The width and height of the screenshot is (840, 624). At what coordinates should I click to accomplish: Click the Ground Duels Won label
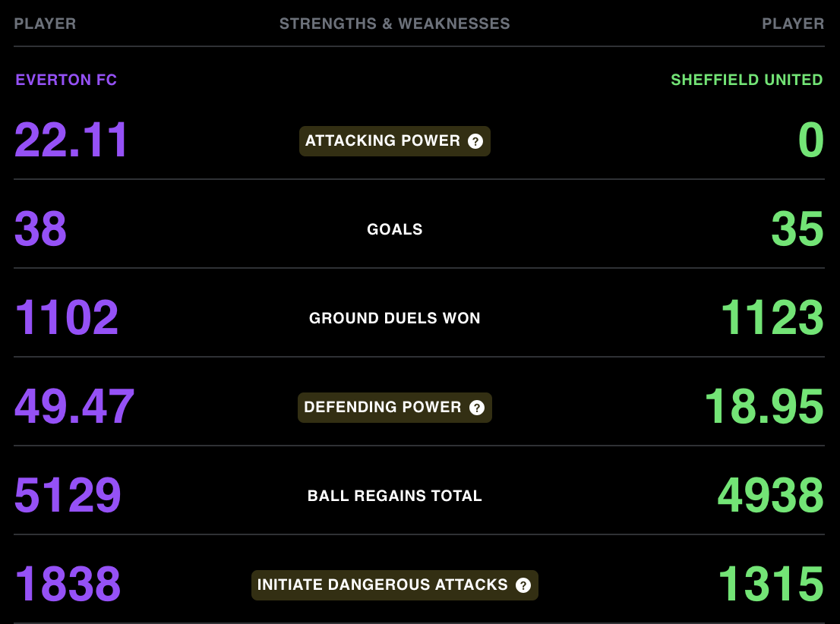(395, 318)
